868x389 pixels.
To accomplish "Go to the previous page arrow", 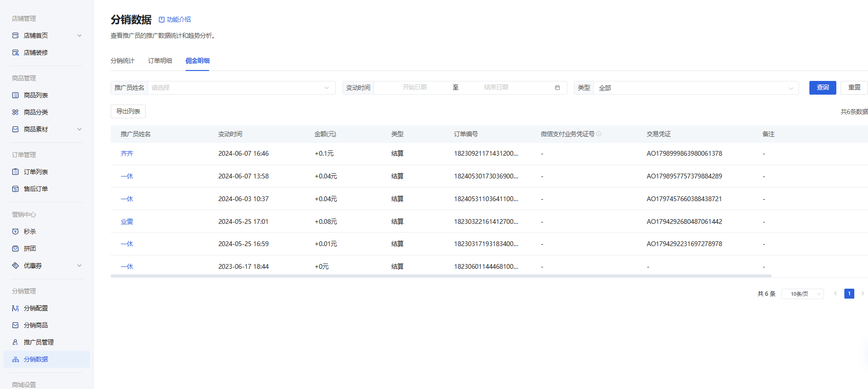I will coord(835,294).
